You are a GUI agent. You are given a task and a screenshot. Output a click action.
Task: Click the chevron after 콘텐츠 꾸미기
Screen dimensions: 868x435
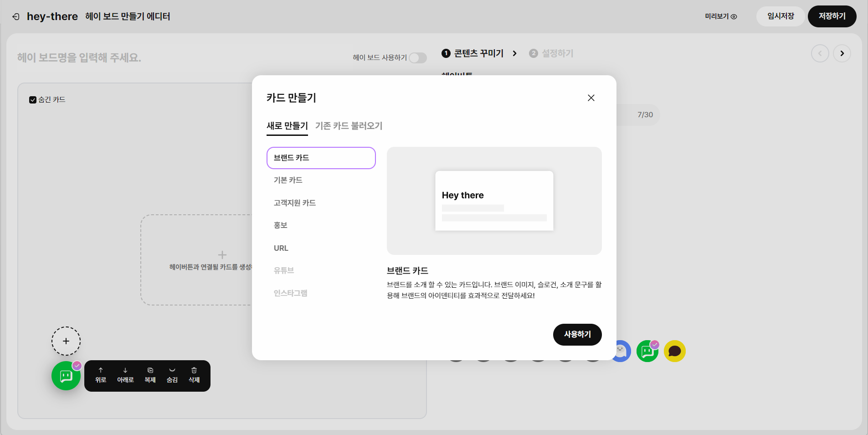[514, 53]
